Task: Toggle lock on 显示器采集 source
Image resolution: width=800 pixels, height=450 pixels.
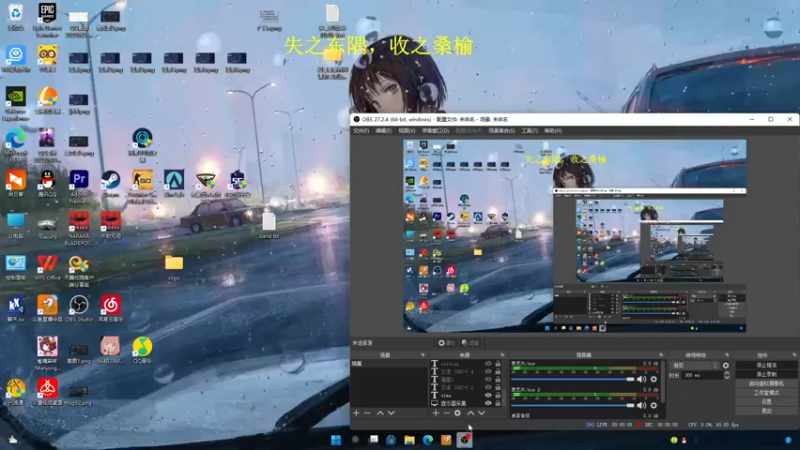Action: (498, 403)
